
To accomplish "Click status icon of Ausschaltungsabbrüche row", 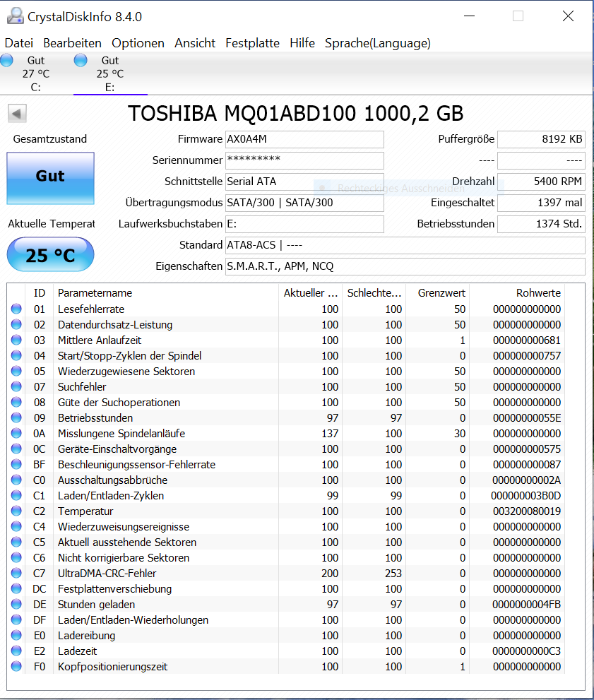I will tap(16, 480).
